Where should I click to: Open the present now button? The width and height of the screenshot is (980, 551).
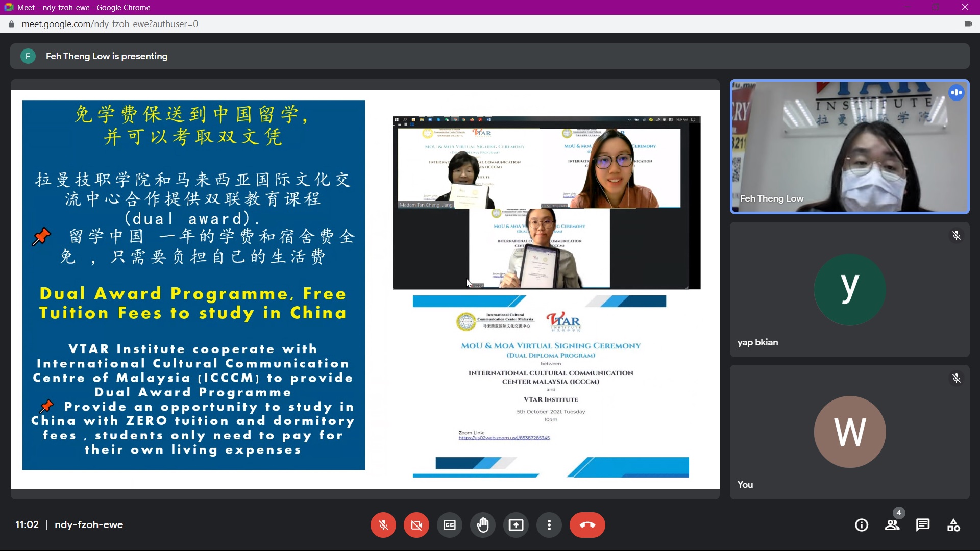tap(516, 525)
